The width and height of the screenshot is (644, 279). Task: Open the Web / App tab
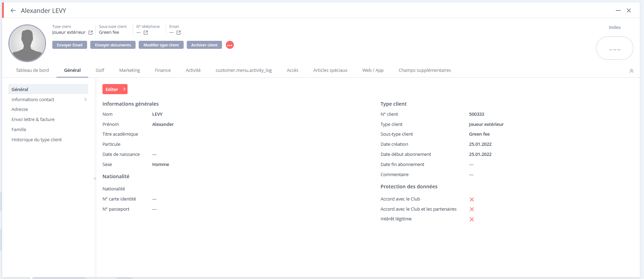point(373,70)
